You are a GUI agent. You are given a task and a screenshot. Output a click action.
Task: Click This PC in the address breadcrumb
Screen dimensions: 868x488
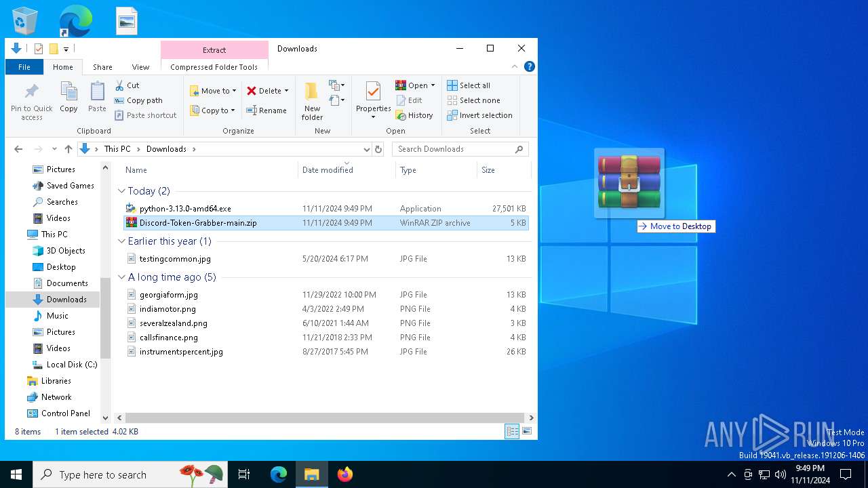[117, 149]
